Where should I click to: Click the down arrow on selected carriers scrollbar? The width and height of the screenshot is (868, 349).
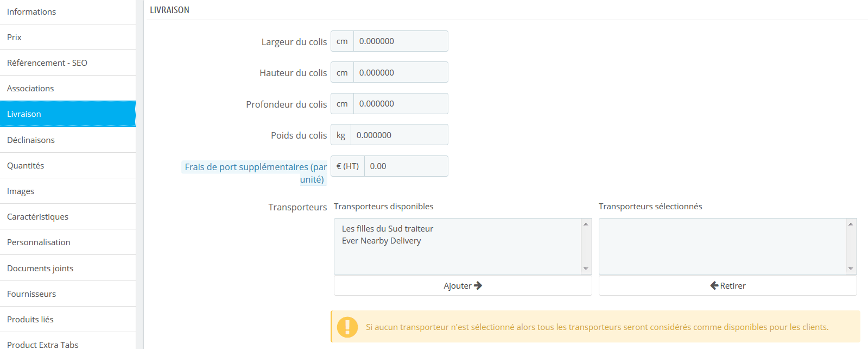(x=851, y=269)
